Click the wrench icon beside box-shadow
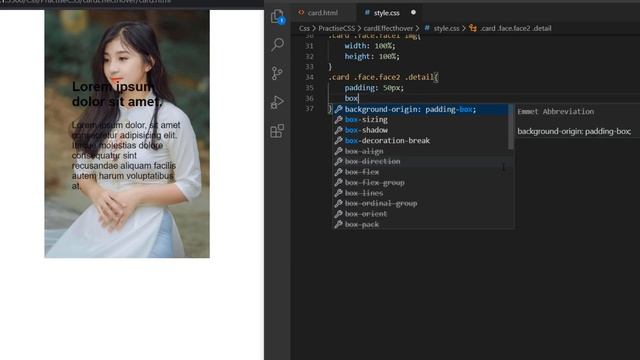This screenshot has height=360, width=640. [338, 130]
